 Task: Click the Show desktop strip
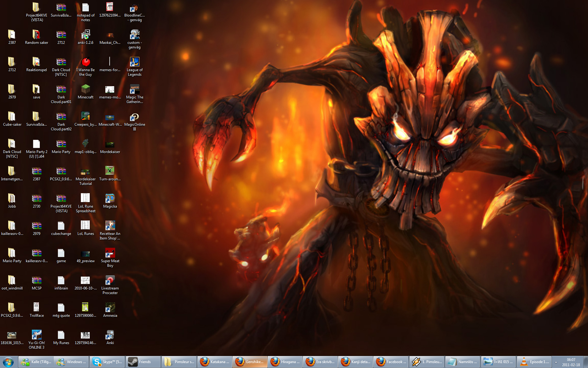click(x=585, y=362)
